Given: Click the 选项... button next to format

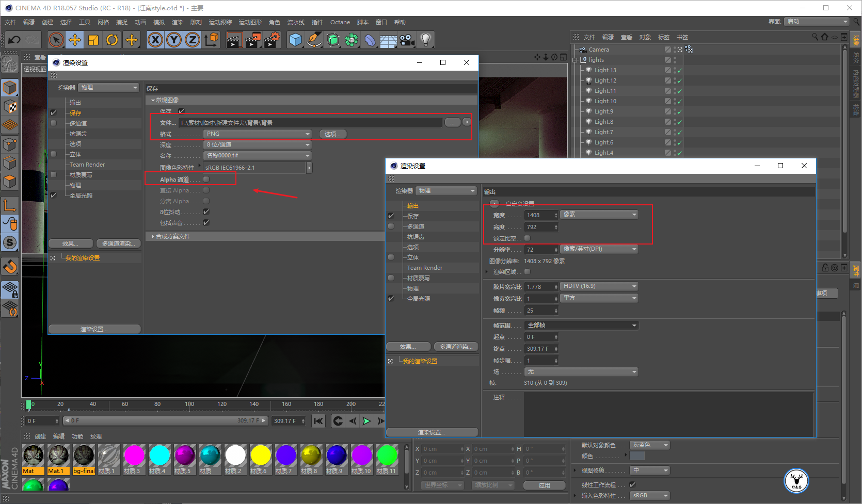Looking at the screenshot, I should [333, 134].
